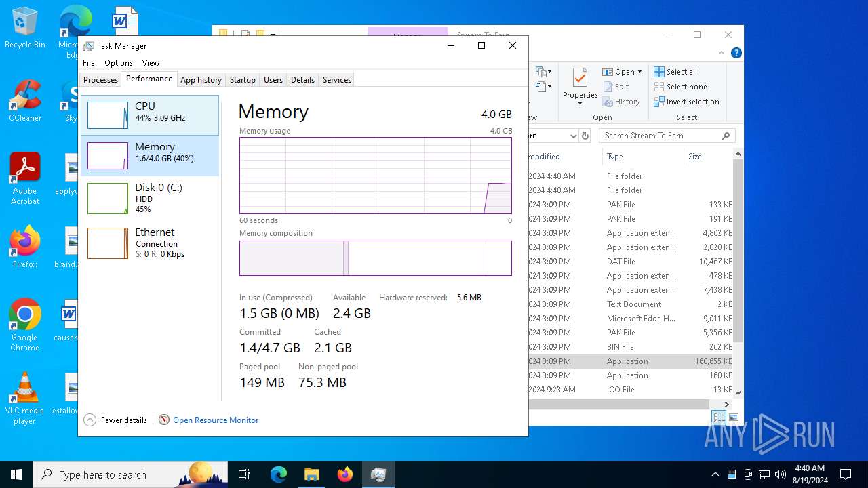Expand the Open dropdown arrow in ribbon

[639, 72]
